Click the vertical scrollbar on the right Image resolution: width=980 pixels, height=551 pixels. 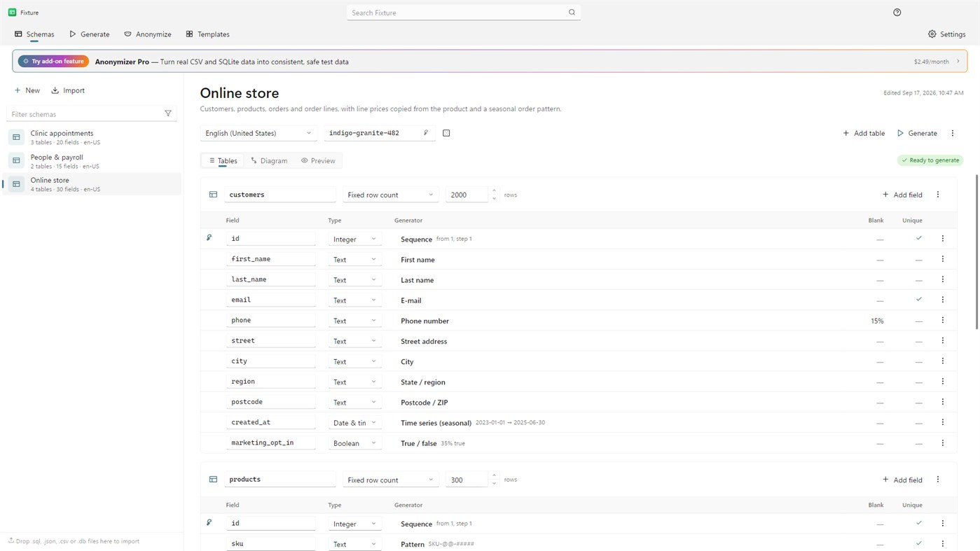pos(977,252)
